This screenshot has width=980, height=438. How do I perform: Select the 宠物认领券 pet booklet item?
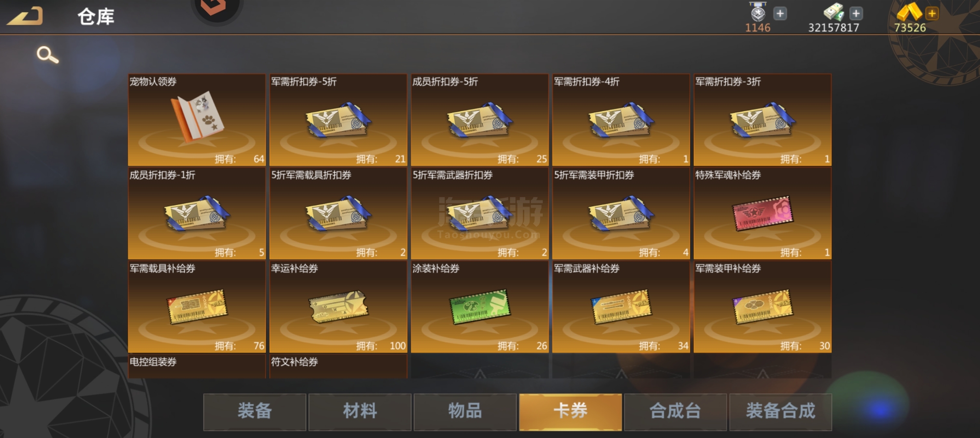click(x=197, y=120)
